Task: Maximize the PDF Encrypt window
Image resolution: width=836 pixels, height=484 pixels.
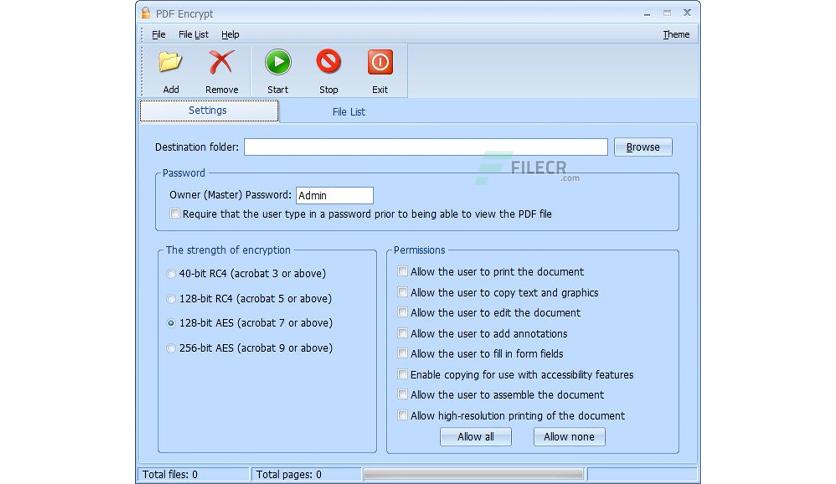Action: (667, 12)
